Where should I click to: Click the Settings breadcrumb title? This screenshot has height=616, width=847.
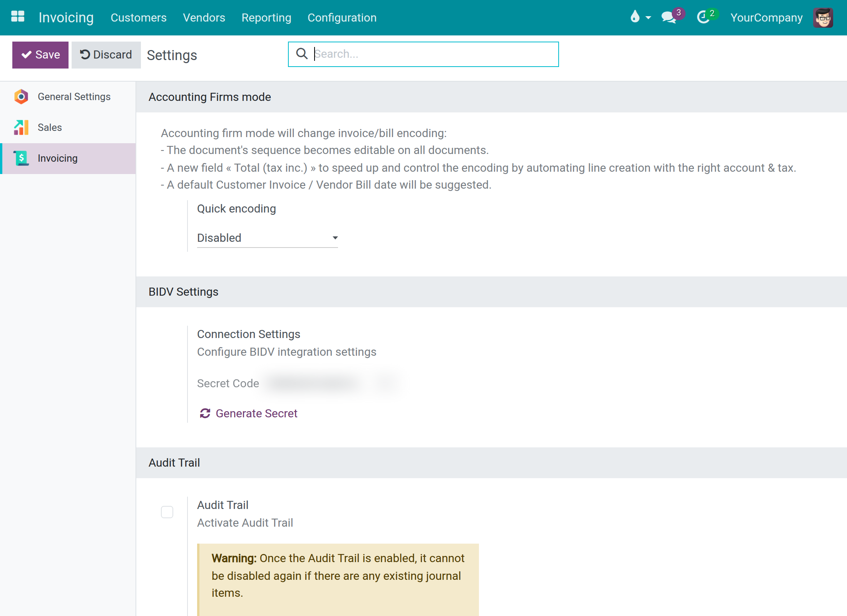coord(172,55)
